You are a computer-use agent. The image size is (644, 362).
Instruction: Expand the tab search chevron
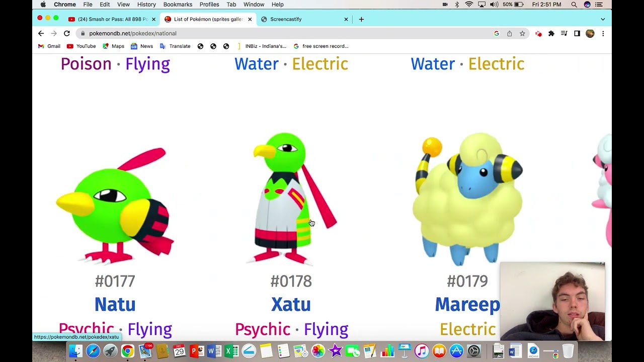click(603, 19)
